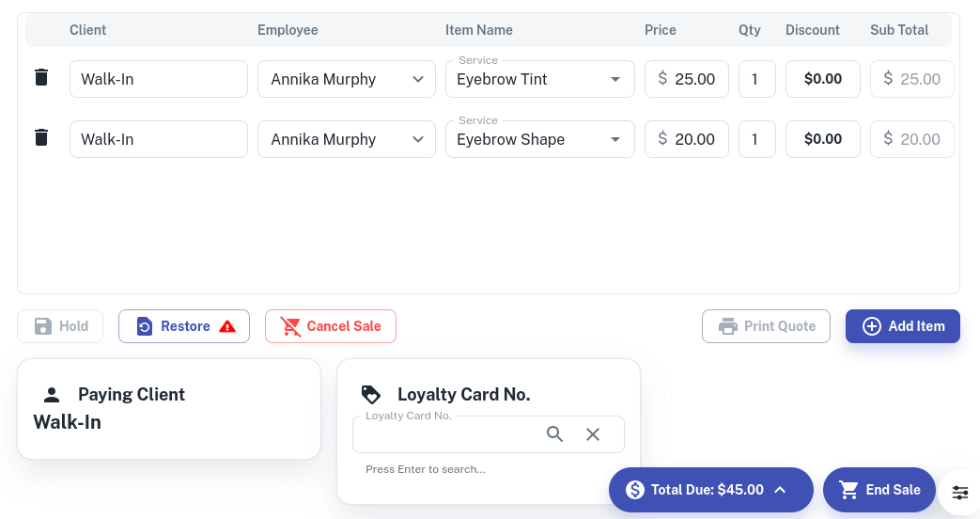Click the Paying Client person icon
The height and width of the screenshot is (519, 980).
(x=52, y=395)
